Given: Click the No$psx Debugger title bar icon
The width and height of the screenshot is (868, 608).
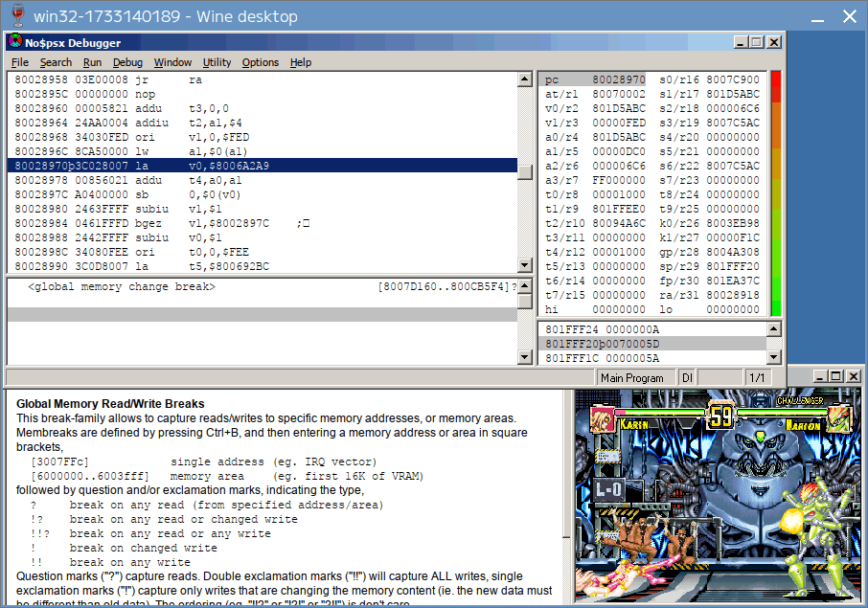Looking at the screenshot, I should (15, 42).
